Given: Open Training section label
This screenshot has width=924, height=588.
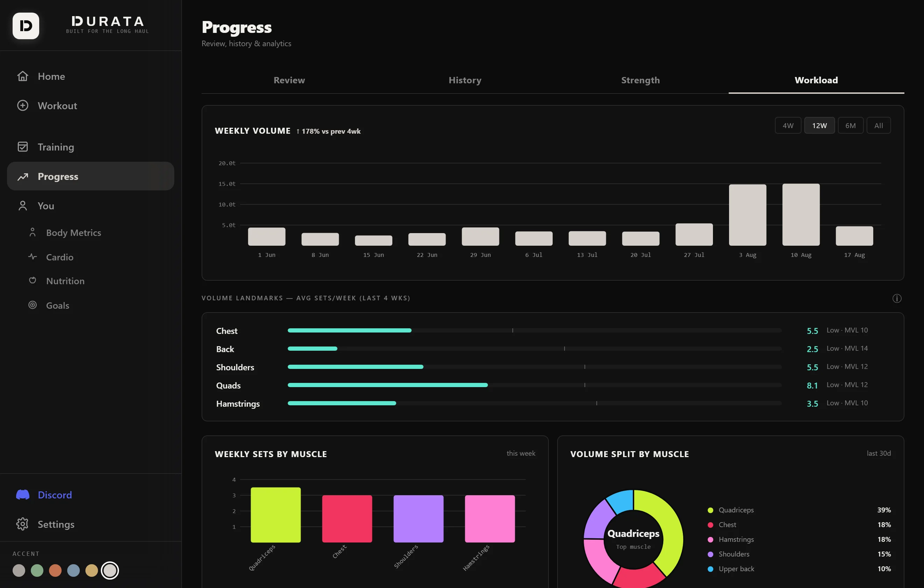Looking at the screenshot, I should (56, 147).
